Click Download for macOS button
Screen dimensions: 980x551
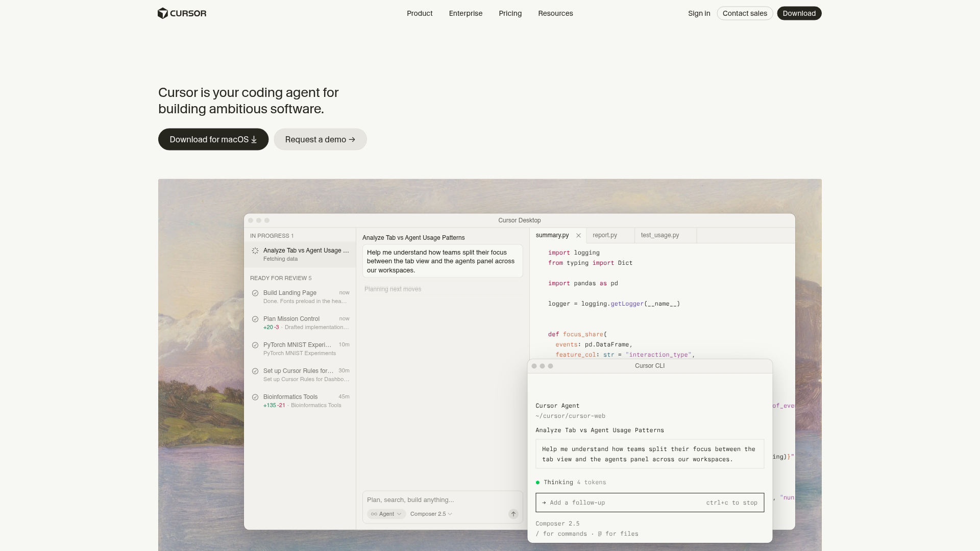coord(213,139)
